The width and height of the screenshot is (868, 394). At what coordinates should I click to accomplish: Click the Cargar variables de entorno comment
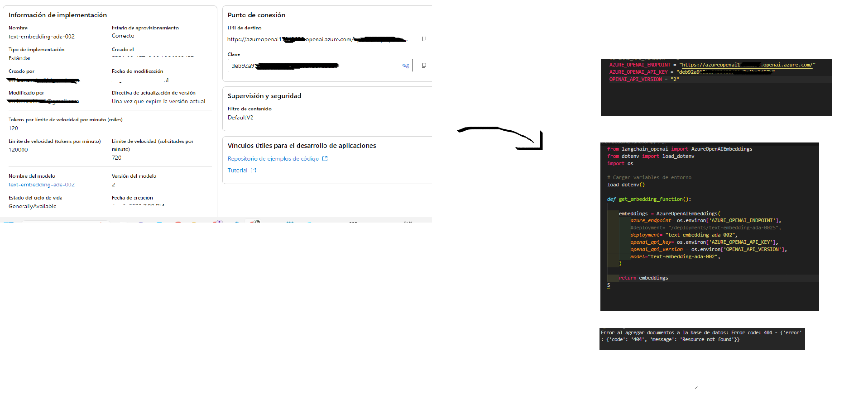point(649,177)
